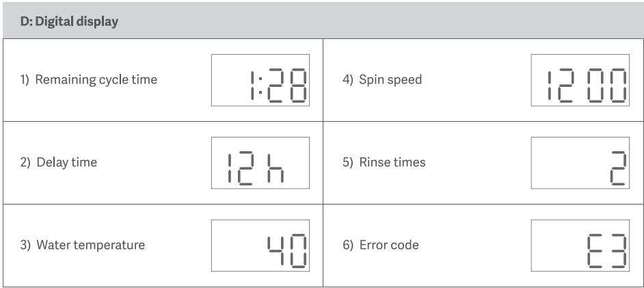Click the 1200 spin speed display
The height and width of the screenshot is (288, 644).
coord(580,80)
